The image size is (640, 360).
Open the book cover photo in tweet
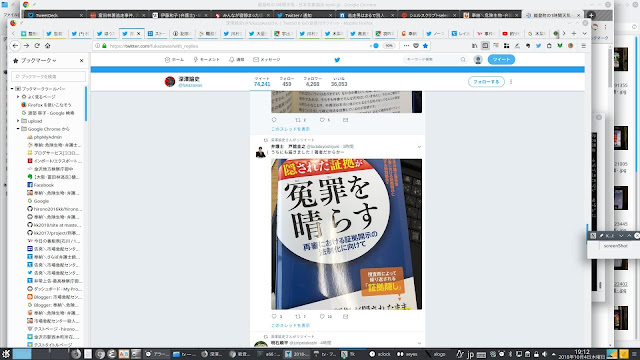347,234
